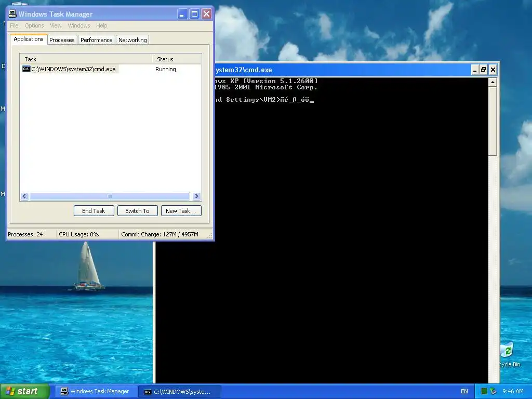This screenshot has width=532, height=399.
Task: Maximize the Windows Task Manager window
Action: (x=194, y=14)
